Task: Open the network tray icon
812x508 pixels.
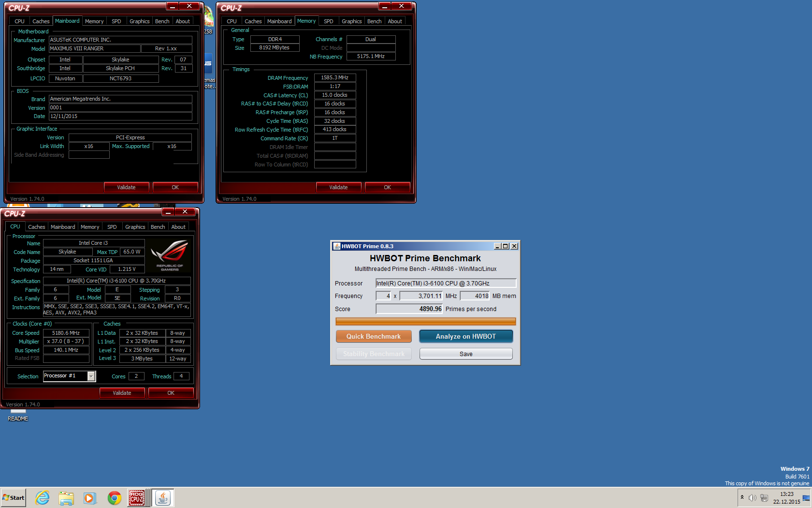Action: [764, 498]
